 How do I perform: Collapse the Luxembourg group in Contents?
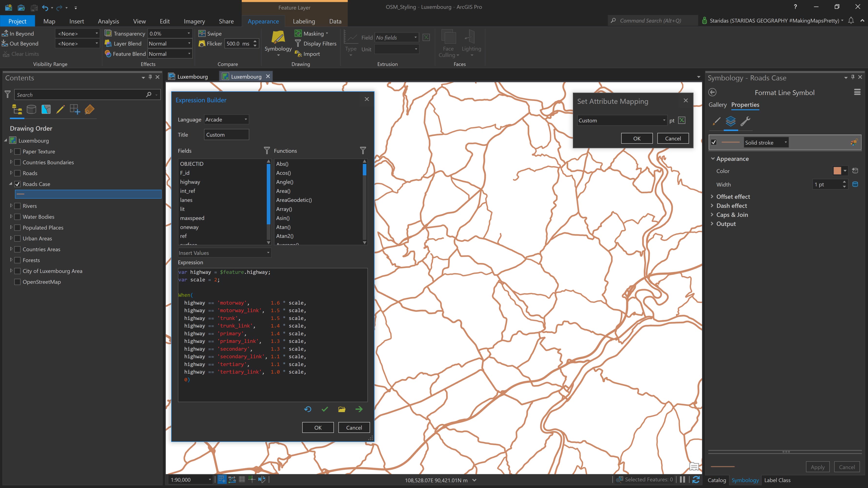click(x=5, y=141)
